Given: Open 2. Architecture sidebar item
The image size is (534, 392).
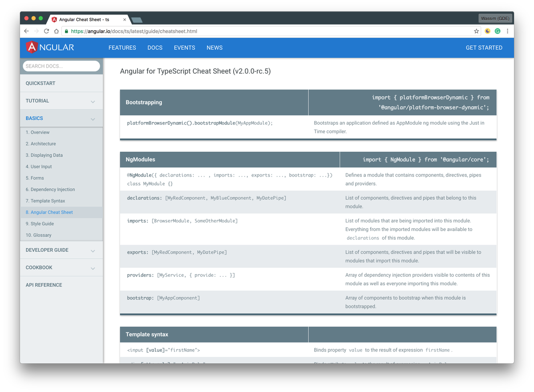Looking at the screenshot, I should [x=61, y=144].
